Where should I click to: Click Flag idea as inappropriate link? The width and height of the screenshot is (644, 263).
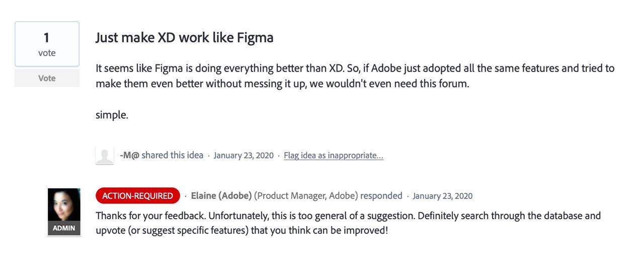click(x=333, y=155)
